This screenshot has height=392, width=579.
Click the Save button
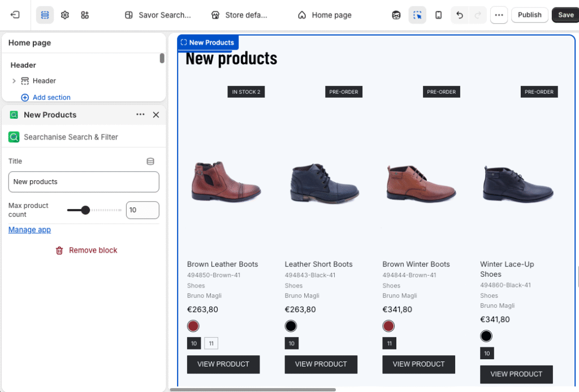click(565, 15)
